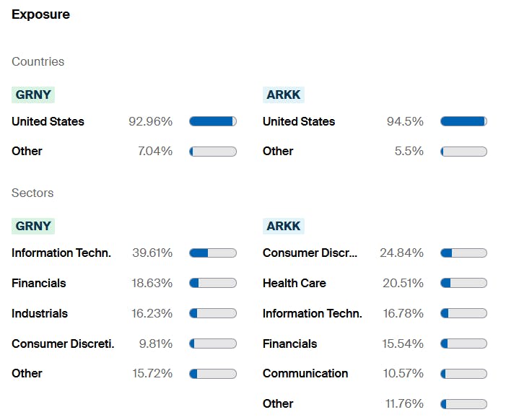Image resolution: width=506 pixels, height=420 pixels.
Task: Click the GRNY Information Technology bar
Action: [213, 253]
